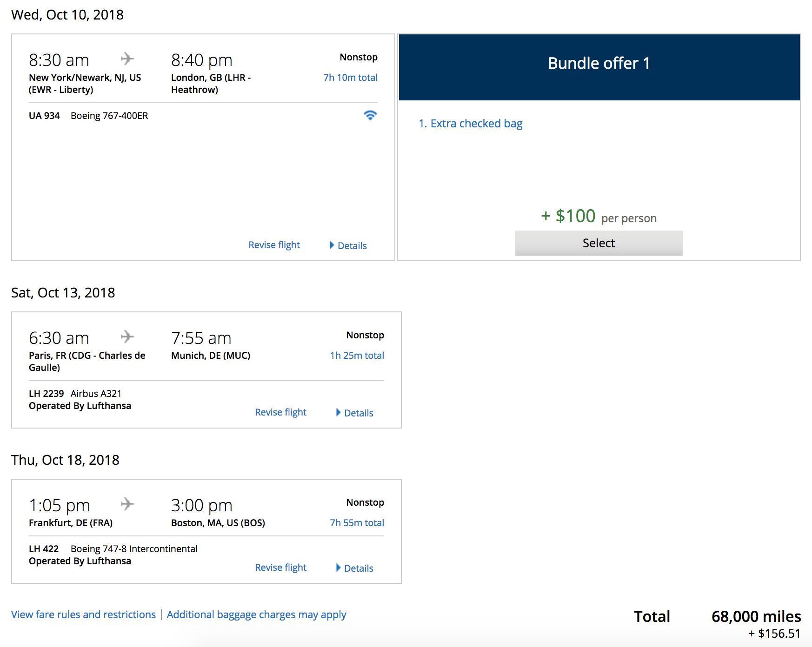View fare rules and restrictions
This screenshot has height=647, width=812.
coord(83,614)
